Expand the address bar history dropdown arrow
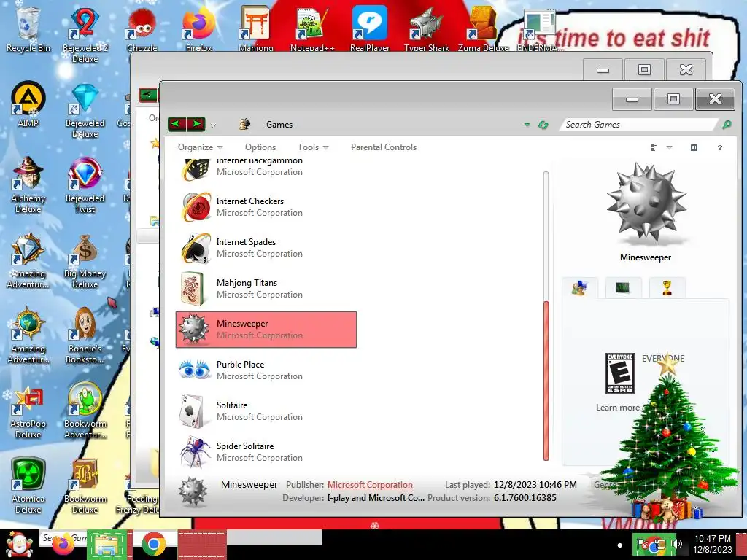The width and height of the screenshot is (747, 560). pos(527,125)
